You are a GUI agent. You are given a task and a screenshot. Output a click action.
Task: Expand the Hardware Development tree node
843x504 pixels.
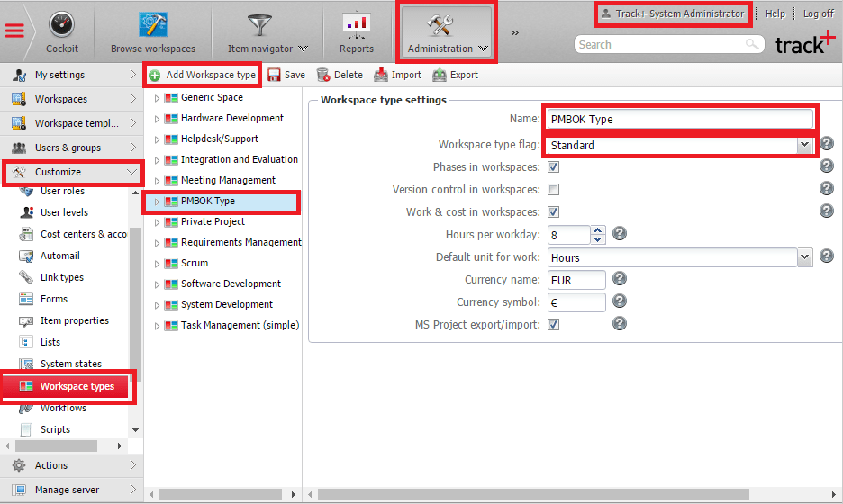157,119
